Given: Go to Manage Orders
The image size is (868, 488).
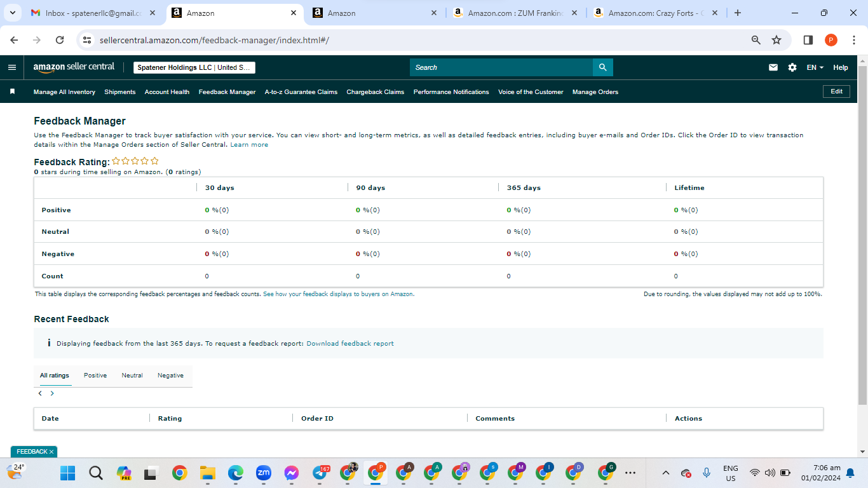Looking at the screenshot, I should click(x=595, y=92).
